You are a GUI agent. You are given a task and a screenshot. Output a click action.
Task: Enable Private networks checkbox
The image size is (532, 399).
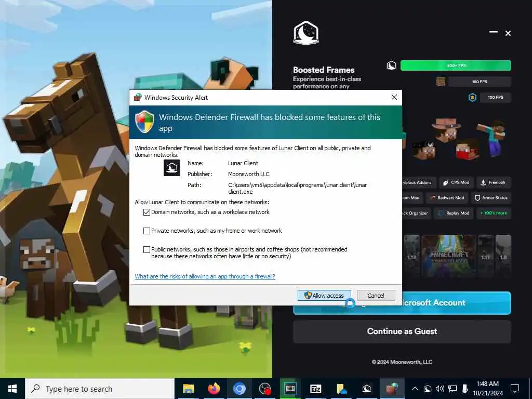147,231
